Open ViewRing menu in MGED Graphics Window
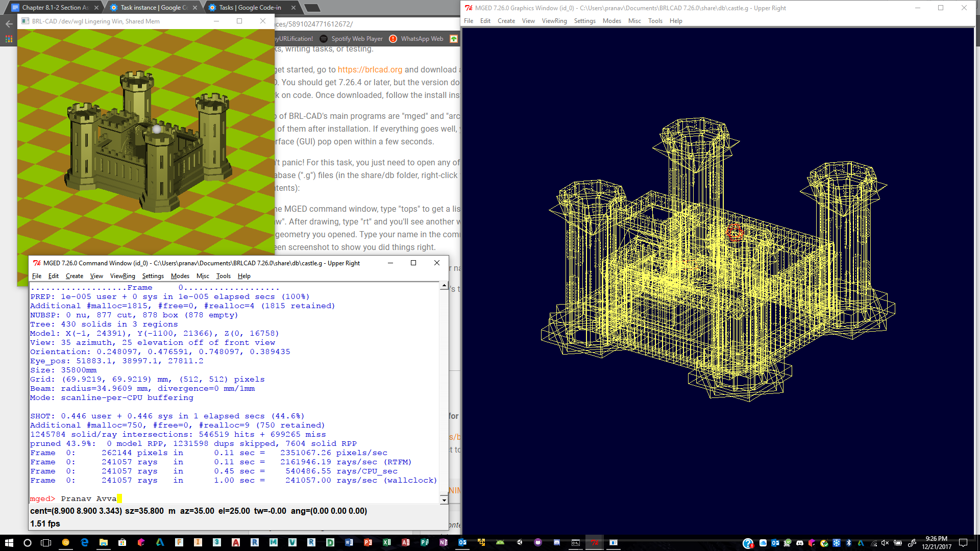980x551 pixels. point(554,21)
